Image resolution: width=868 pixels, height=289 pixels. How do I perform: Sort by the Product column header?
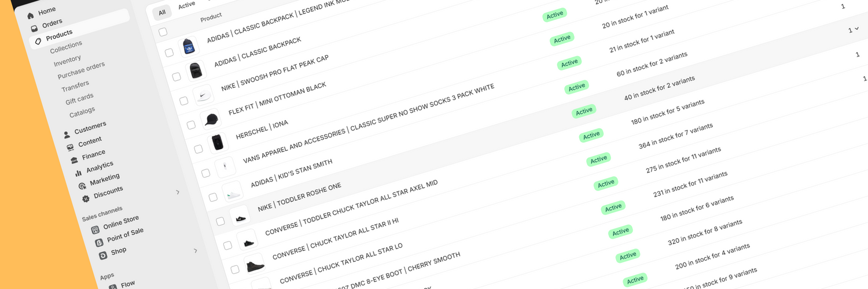point(211,17)
